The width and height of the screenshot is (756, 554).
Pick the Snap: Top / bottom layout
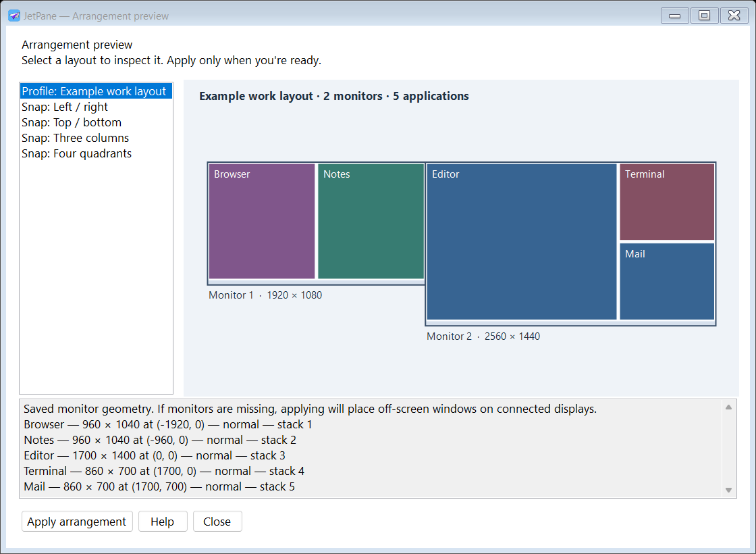[96, 122]
